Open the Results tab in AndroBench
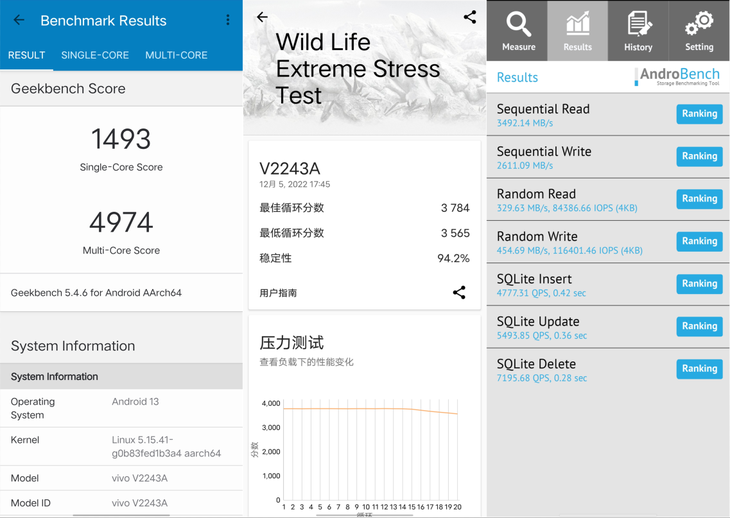 577,31
